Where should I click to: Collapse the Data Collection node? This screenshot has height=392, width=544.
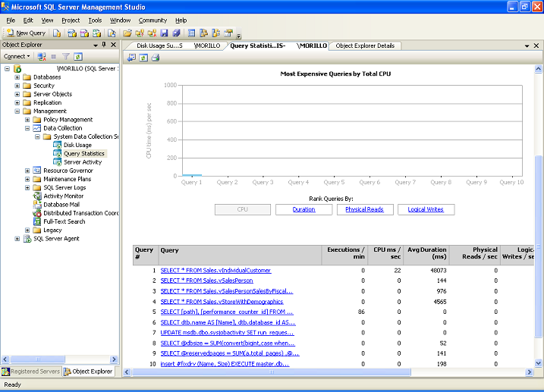click(27, 128)
